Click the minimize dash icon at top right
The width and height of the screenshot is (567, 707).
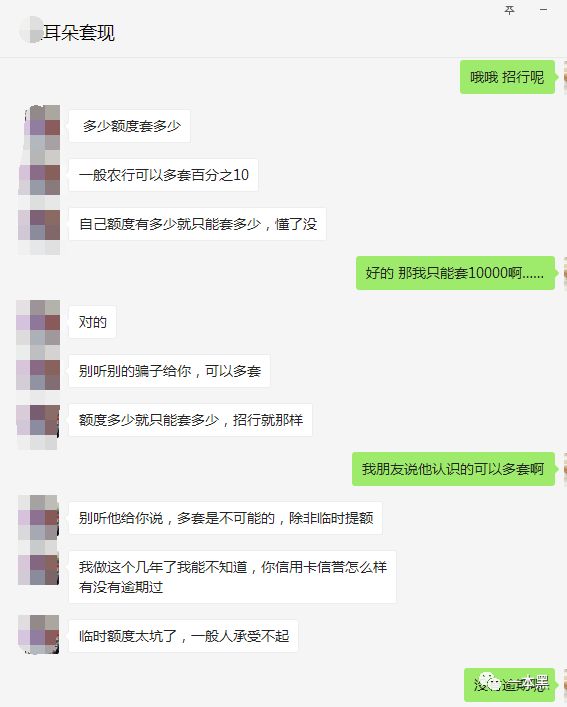[544, 10]
